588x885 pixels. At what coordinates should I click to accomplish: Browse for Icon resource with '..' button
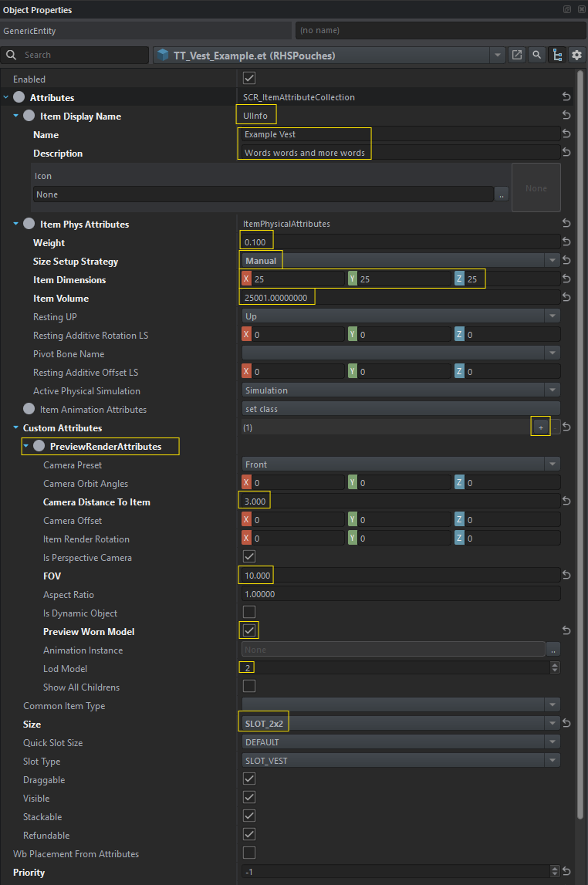click(x=502, y=194)
